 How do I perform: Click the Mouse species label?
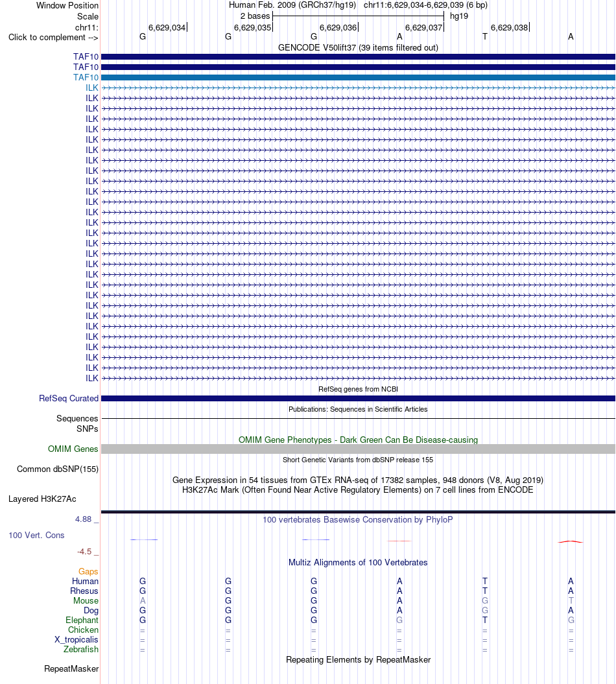point(86,600)
